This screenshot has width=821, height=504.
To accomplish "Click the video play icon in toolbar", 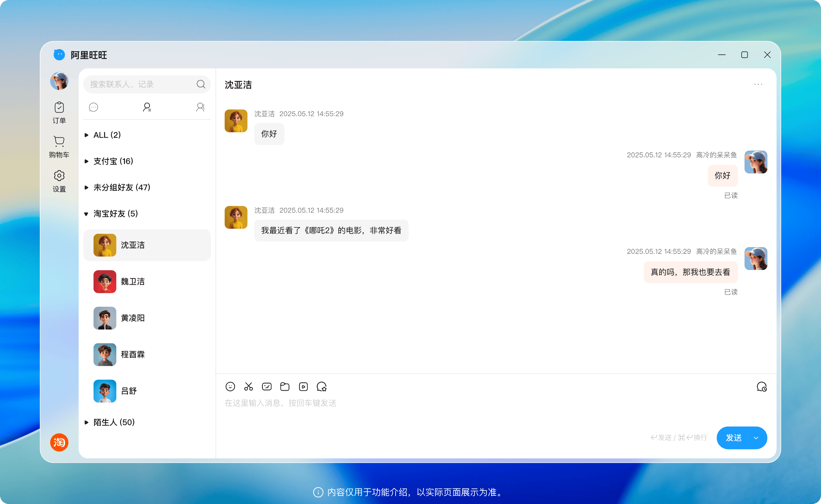I will click(303, 387).
